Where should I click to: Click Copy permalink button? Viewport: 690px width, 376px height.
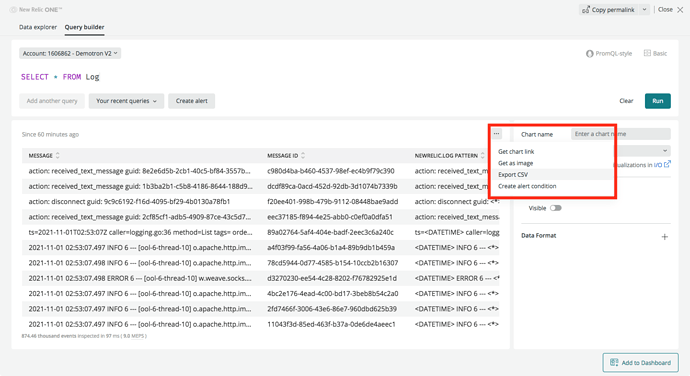coord(609,9)
